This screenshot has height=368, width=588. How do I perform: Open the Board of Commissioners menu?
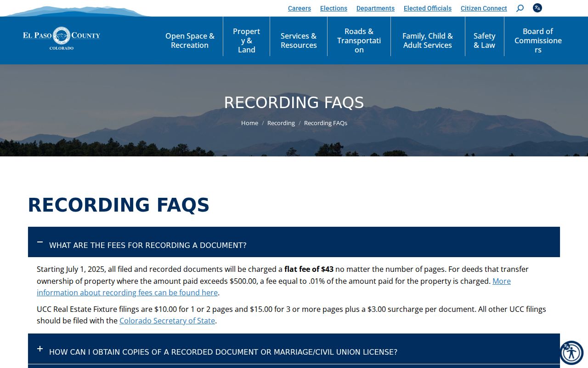pos(538,40)
